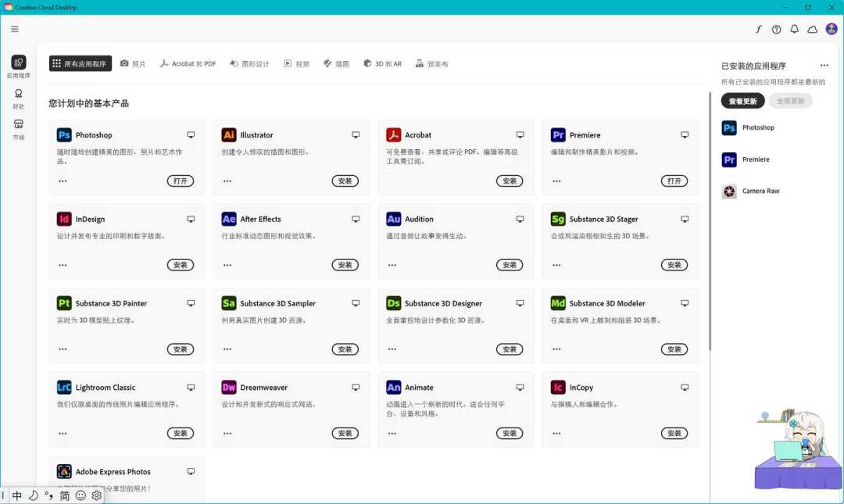Click 安装 (Install) on the Dreamweaver card

[x=345, y=434]
